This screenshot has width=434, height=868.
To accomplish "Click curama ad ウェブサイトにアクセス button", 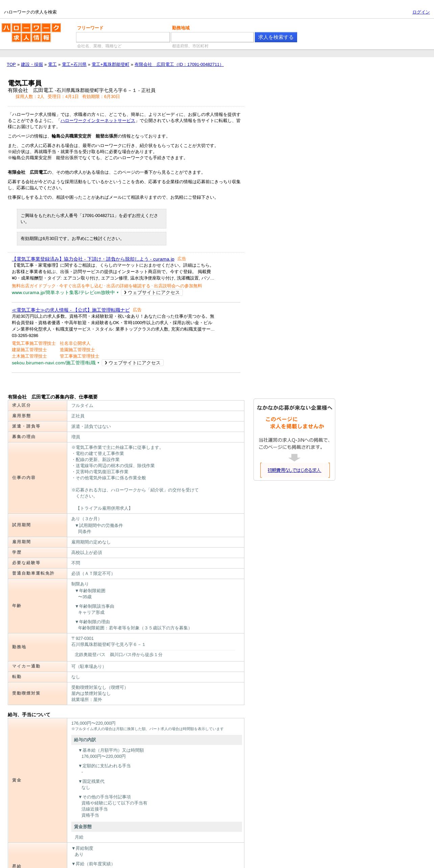I will coord(152,292).
